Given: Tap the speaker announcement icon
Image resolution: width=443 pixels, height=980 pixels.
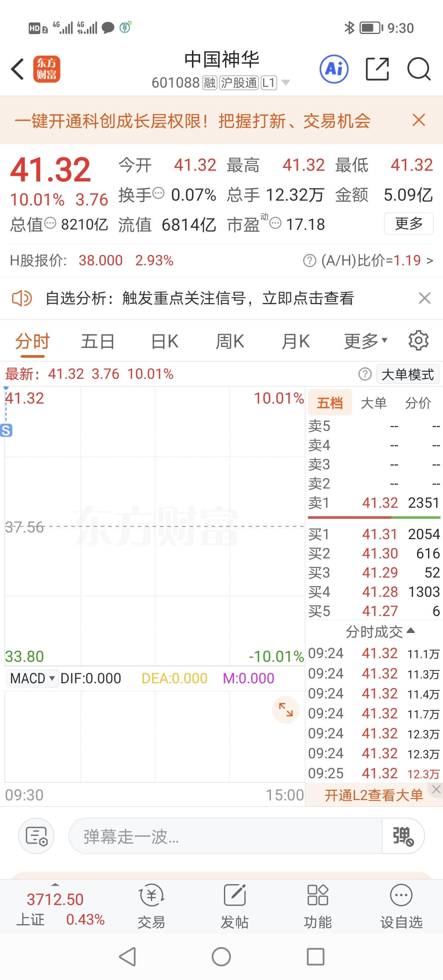Looking at the screenshot, I should point(22,298).
